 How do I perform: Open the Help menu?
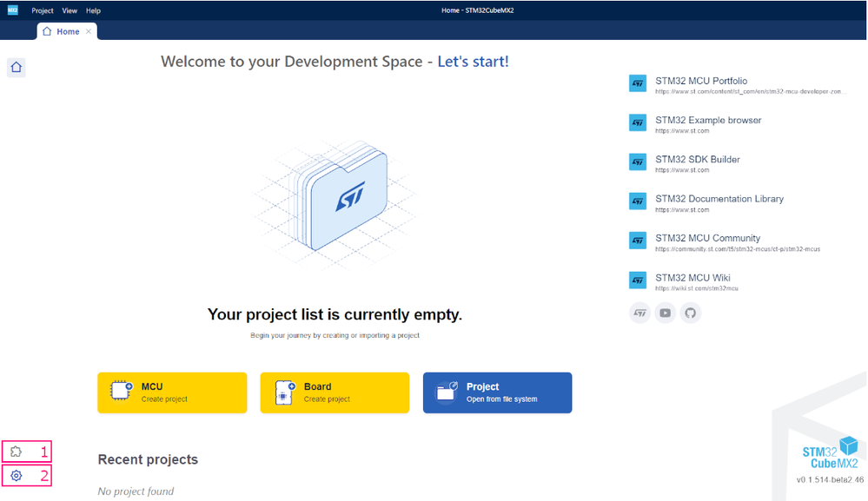coord(93,10)
